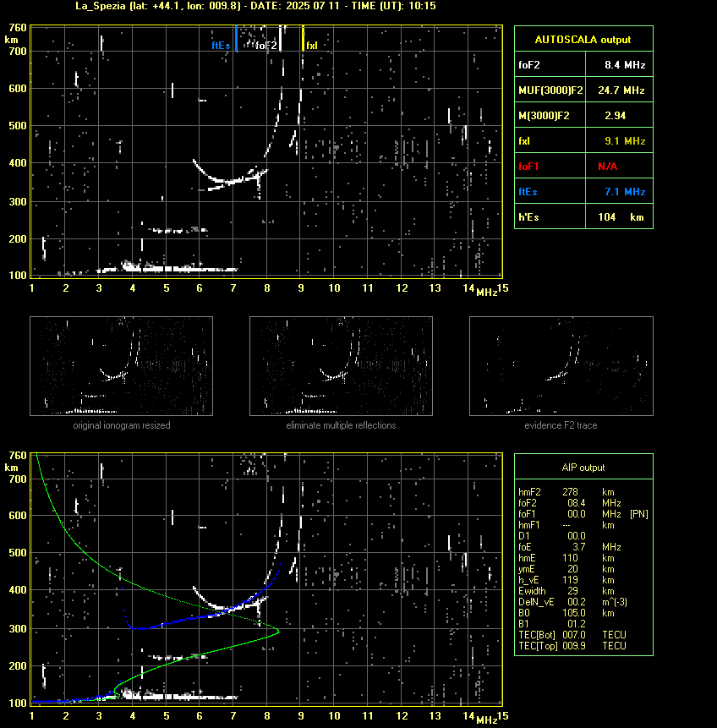
Task: Click the white foF2 marker on top ionogram
Action: click(280, 38)
